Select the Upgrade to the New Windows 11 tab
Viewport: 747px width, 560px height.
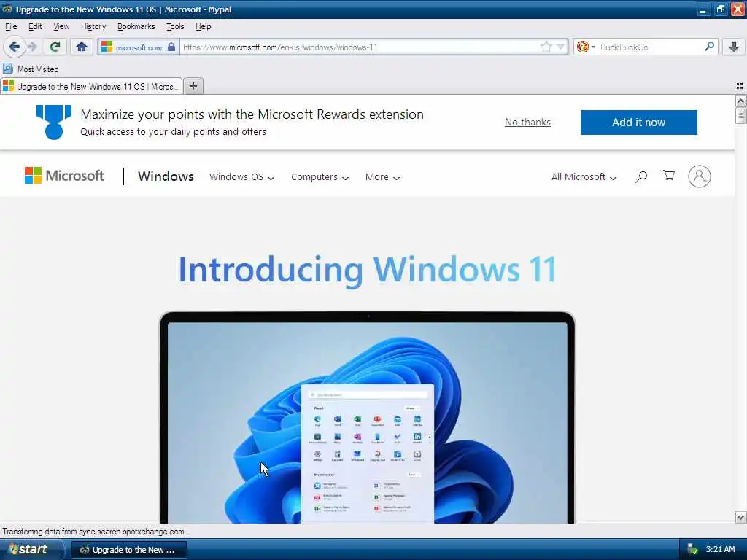tap(91, 86)
